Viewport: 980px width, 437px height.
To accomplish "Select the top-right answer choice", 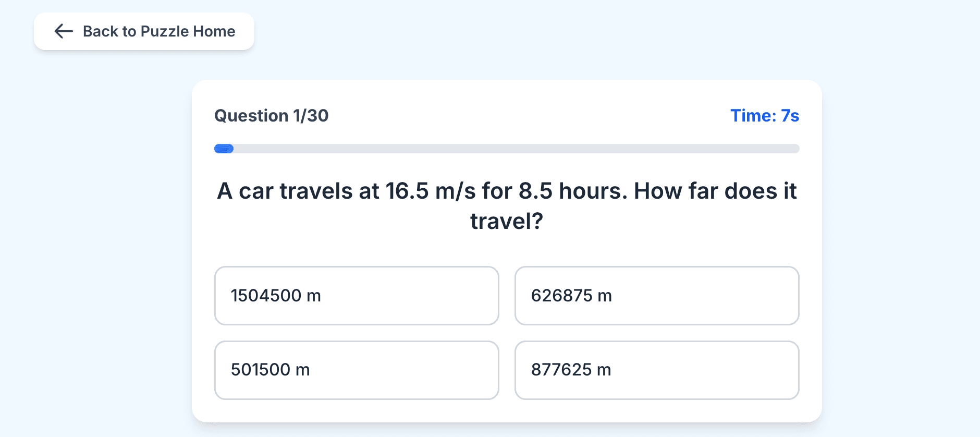I will pos(657,296).
